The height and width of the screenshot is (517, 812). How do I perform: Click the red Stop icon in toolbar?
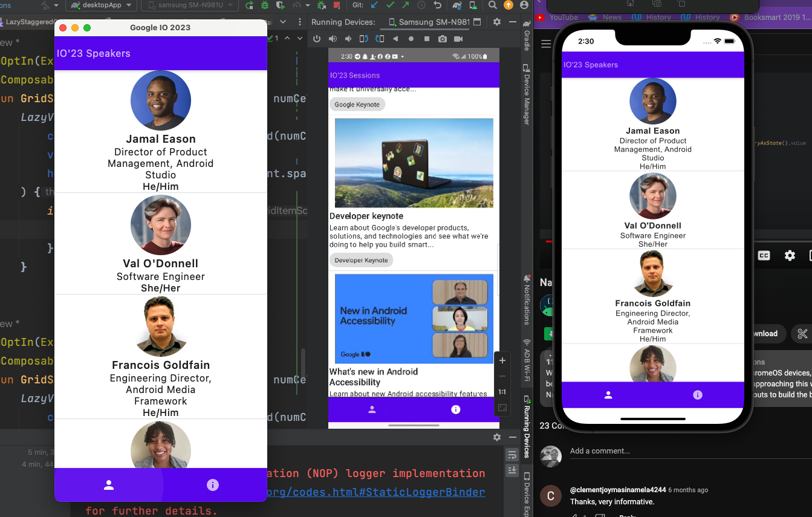[337, 5]
